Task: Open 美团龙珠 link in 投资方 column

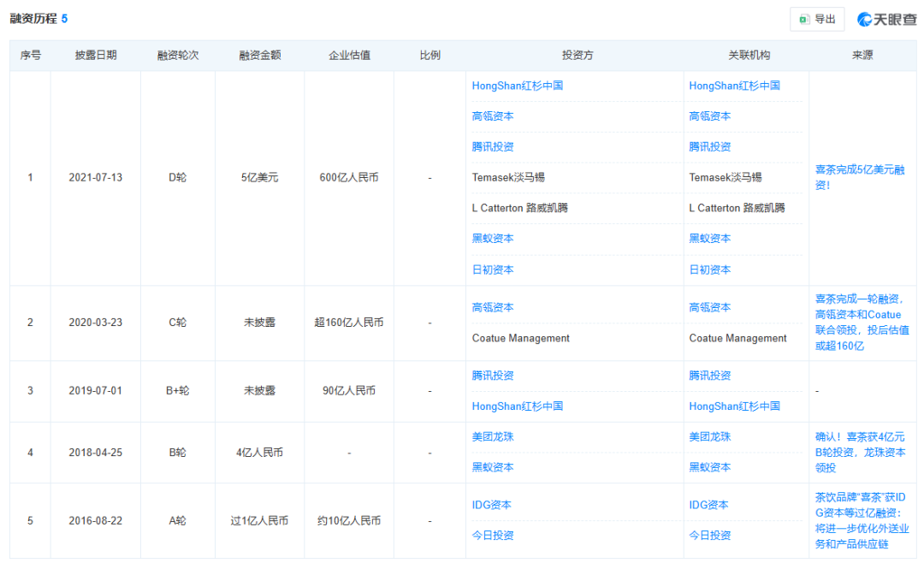Action: click(493, 437)
